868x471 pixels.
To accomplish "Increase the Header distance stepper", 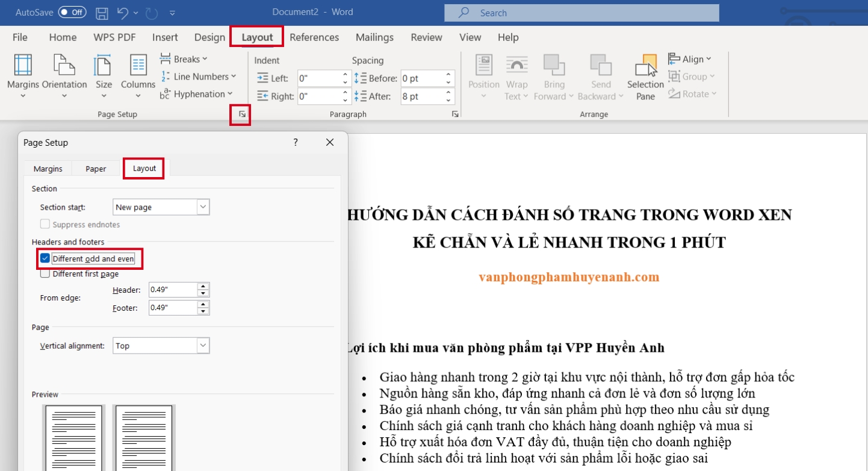I will click(203, 287).
